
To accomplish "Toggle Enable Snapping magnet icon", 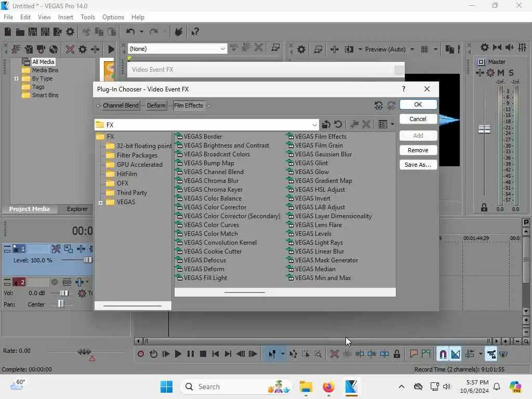I will [443, 354].
